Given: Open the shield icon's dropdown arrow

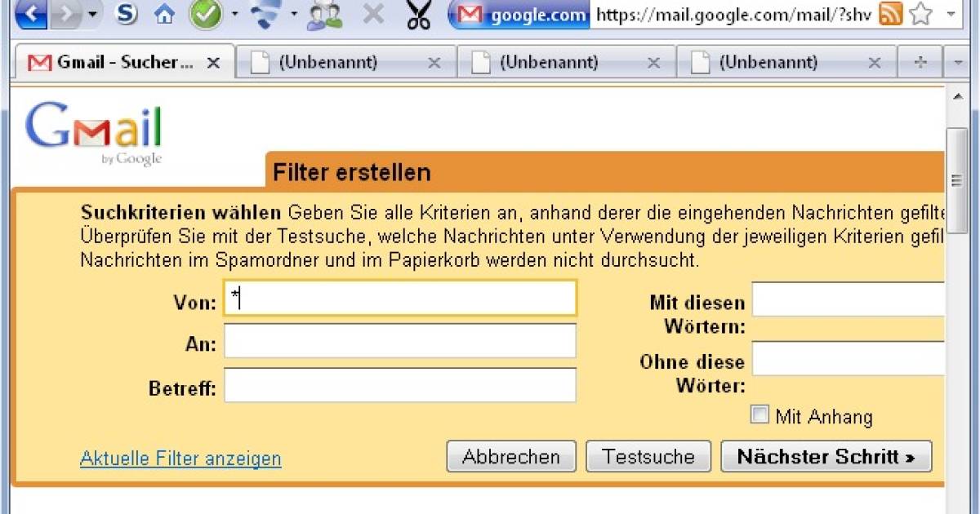Looking at the screenshot, I should [x=294, y=14].
